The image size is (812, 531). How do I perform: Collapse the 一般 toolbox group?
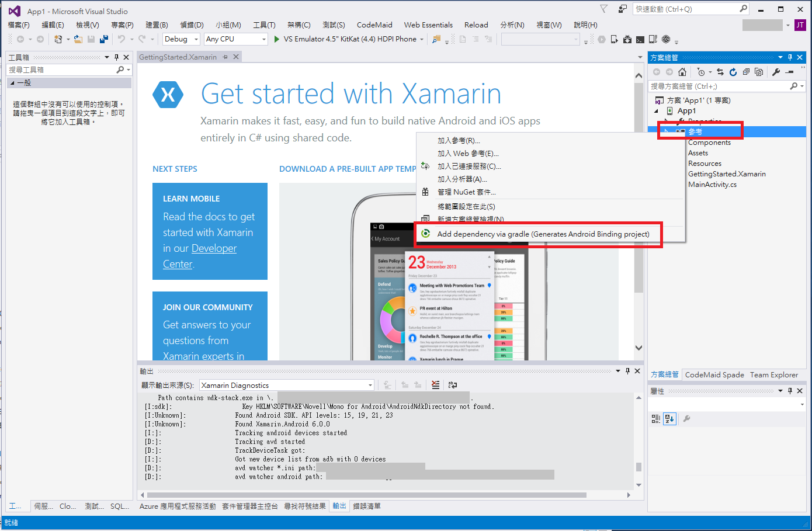point(12,83)
